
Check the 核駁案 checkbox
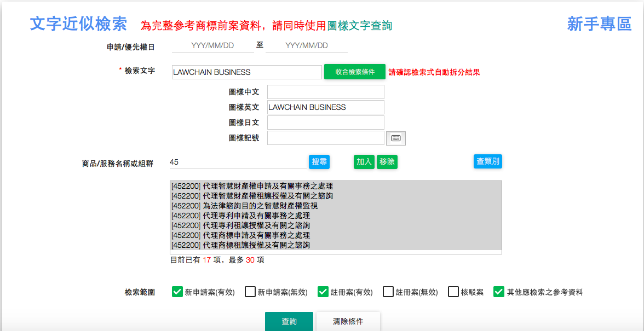tap(453, 292)
